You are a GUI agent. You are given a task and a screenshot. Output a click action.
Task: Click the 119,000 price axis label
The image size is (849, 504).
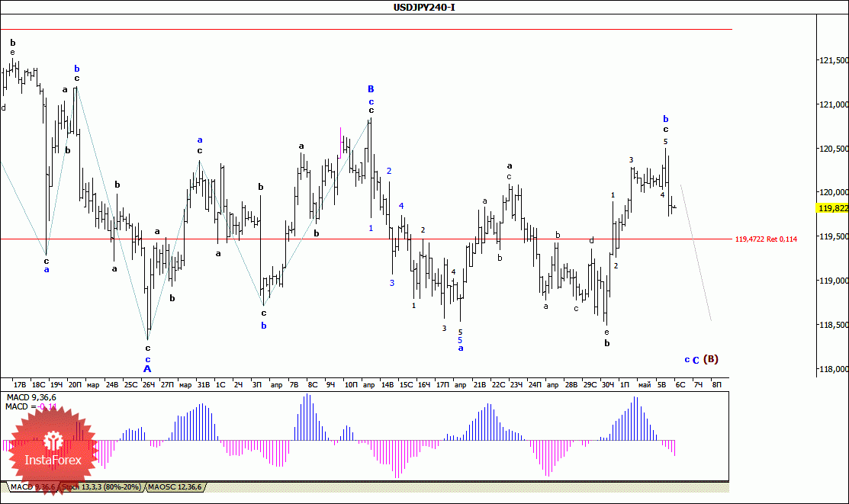[833, 281]
